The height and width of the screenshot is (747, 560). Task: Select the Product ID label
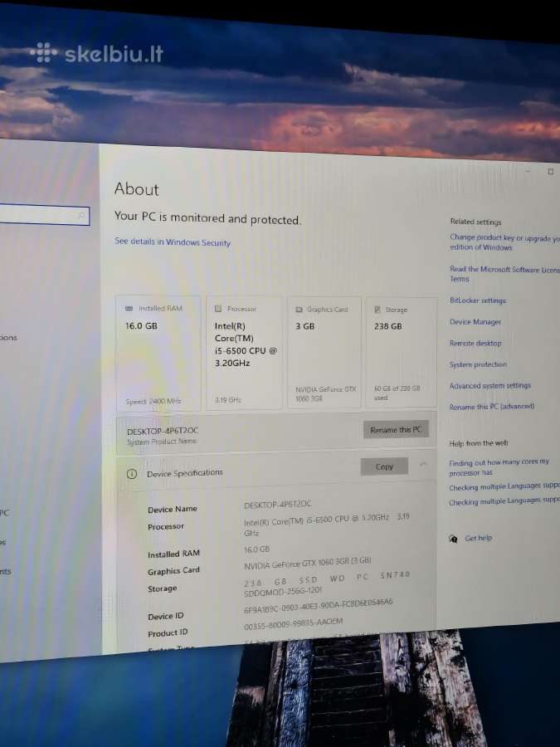click(168, 633)
